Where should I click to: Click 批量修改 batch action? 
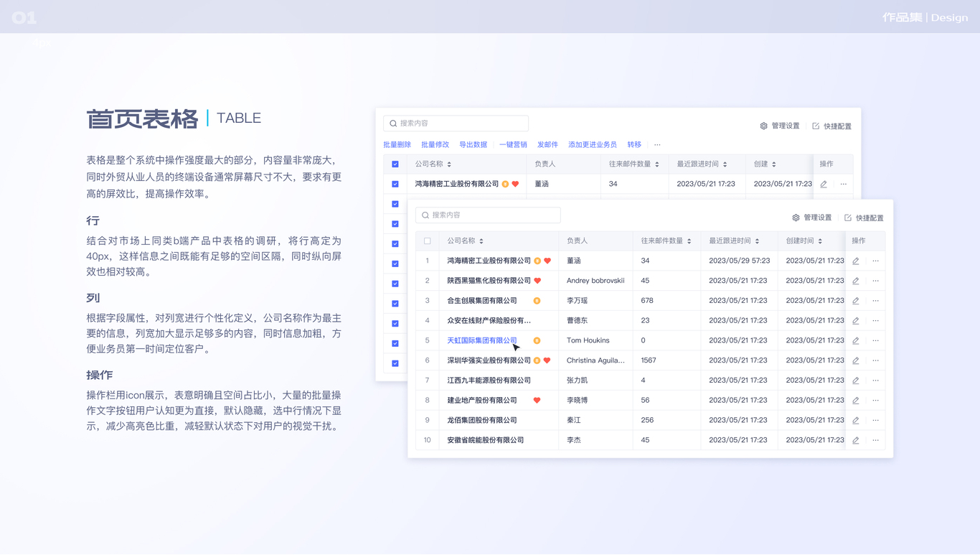pyautogui.click(x=435, y=145)
